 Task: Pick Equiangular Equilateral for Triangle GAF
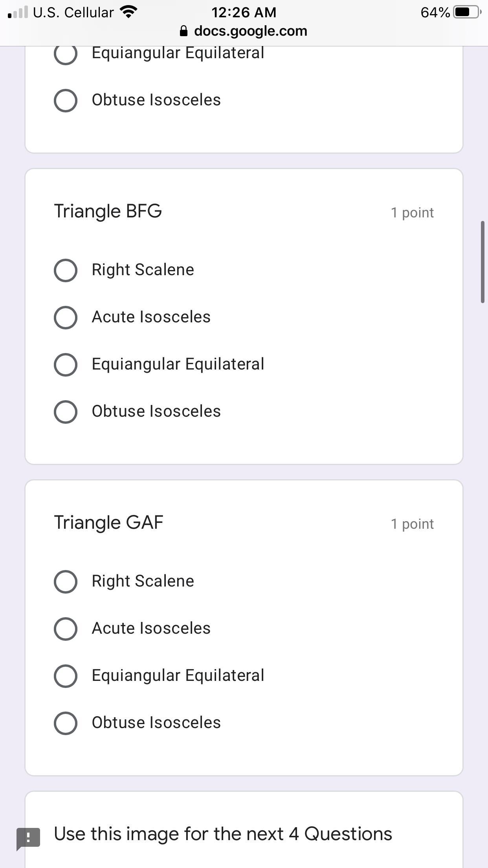point(66,676)
